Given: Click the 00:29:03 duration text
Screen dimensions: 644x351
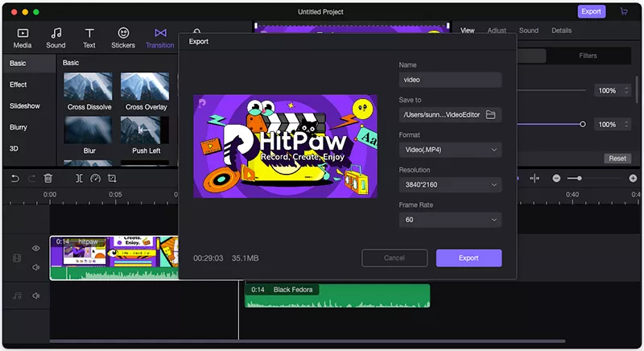Looking at the screenshot, I should [x=208, y=258].
